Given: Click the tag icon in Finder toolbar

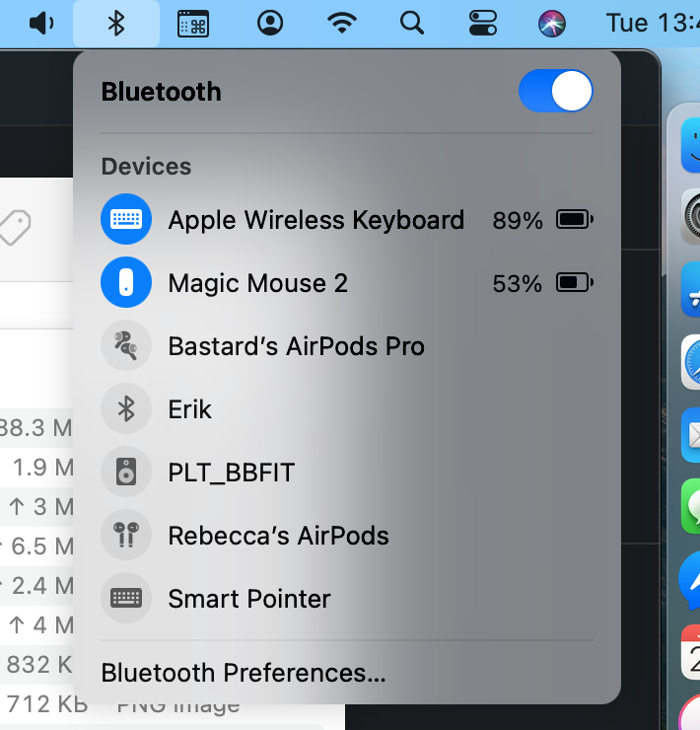Looking at the screenshot, I should click(x=16, y=227).
